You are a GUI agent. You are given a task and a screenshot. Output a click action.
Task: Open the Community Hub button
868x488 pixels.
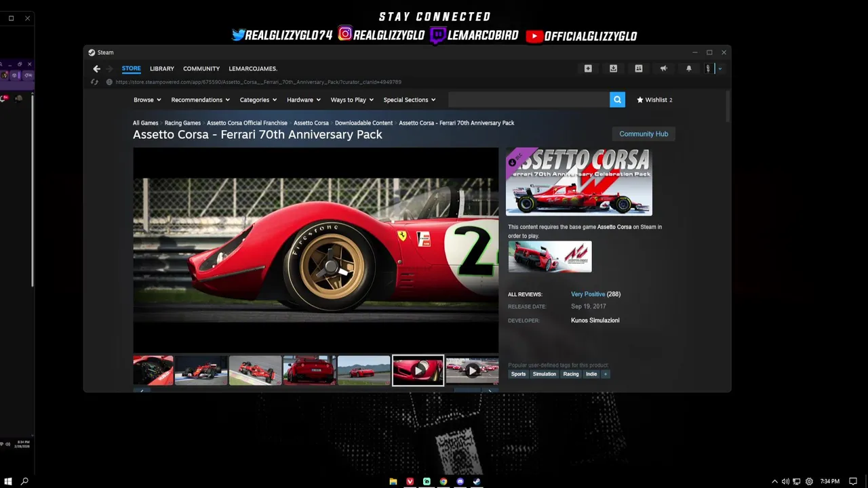[x=644, y=134]
